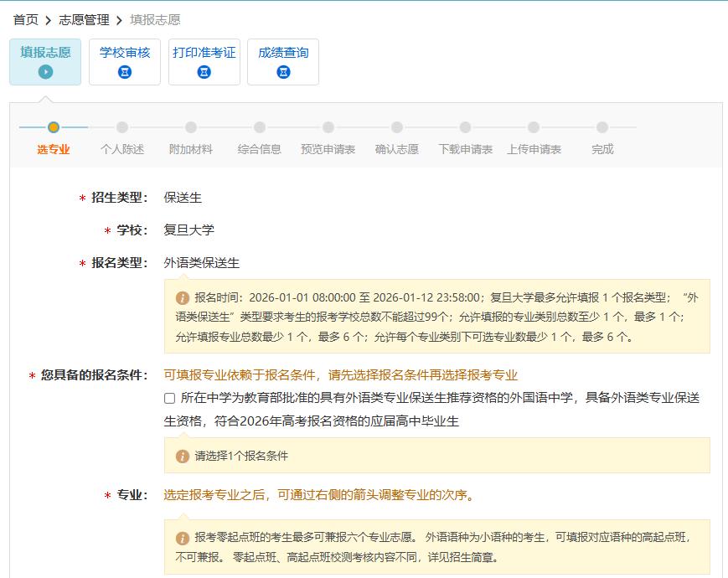The image size is (728, 578).
Task: Click the arrow icon on 填报志愿 card
Action: 45,71
